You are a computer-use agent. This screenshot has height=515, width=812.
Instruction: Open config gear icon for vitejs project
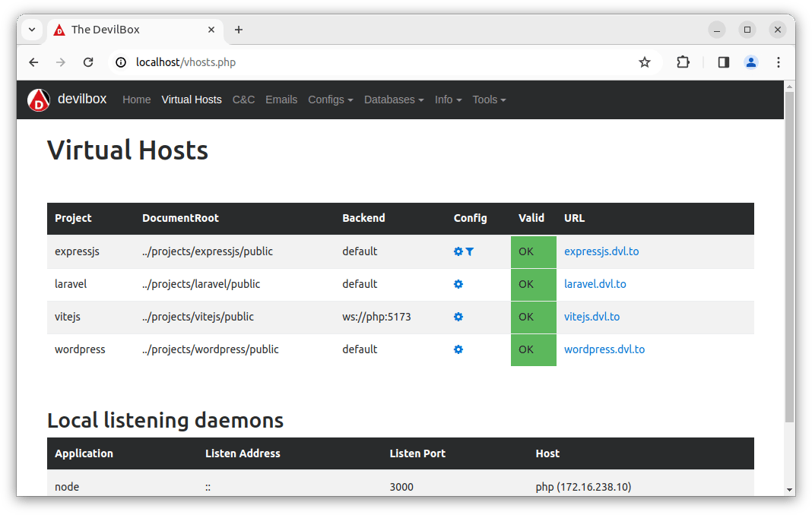pos(458,317)
